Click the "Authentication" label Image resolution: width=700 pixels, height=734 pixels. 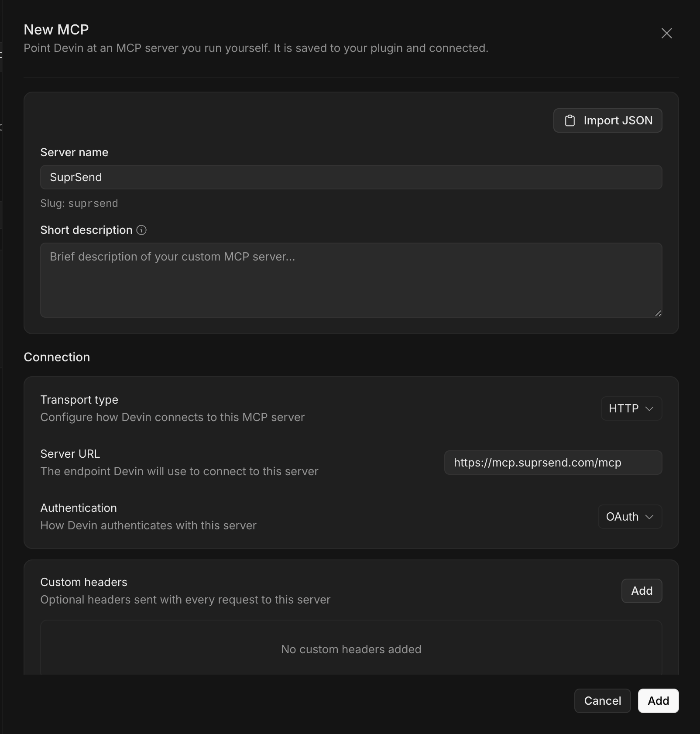click(x=79, y=508)
